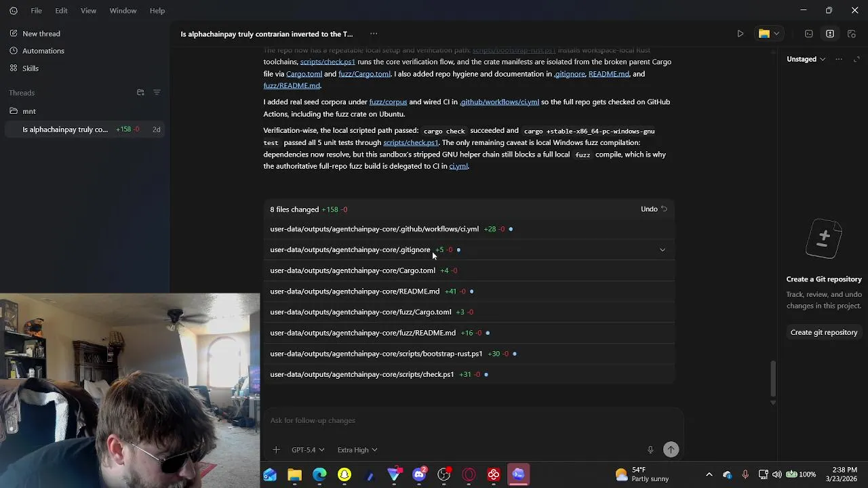Open the agentchainpay-core/Cargo.toml changed file row
868x488 pixels.
pyautogui.click(x=469, y=270)
